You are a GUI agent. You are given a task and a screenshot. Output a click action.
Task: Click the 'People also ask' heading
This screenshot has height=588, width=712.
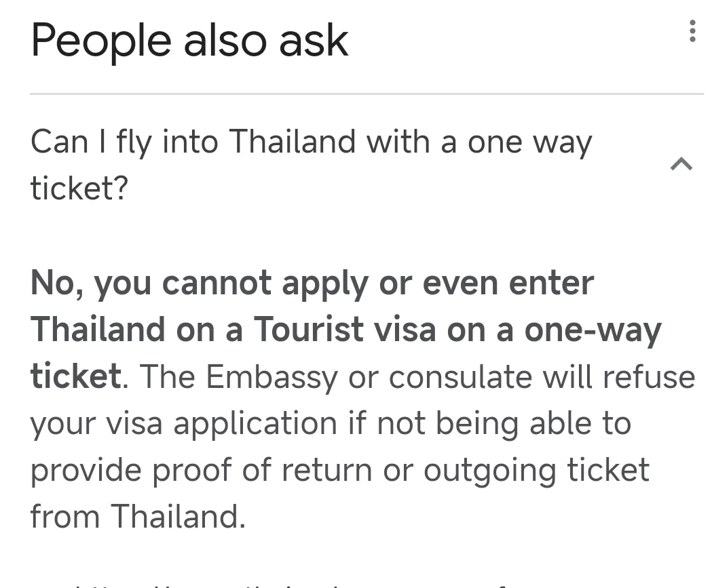tap(189, 41)
